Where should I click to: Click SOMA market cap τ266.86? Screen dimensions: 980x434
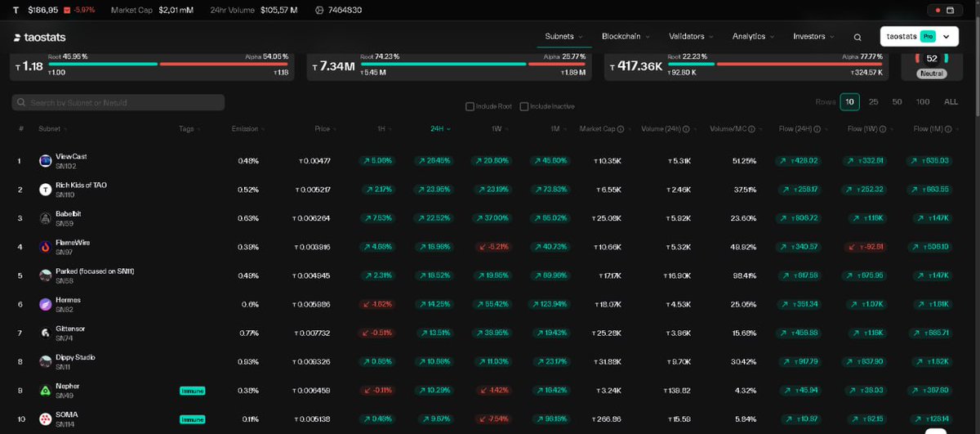[607, 419]
